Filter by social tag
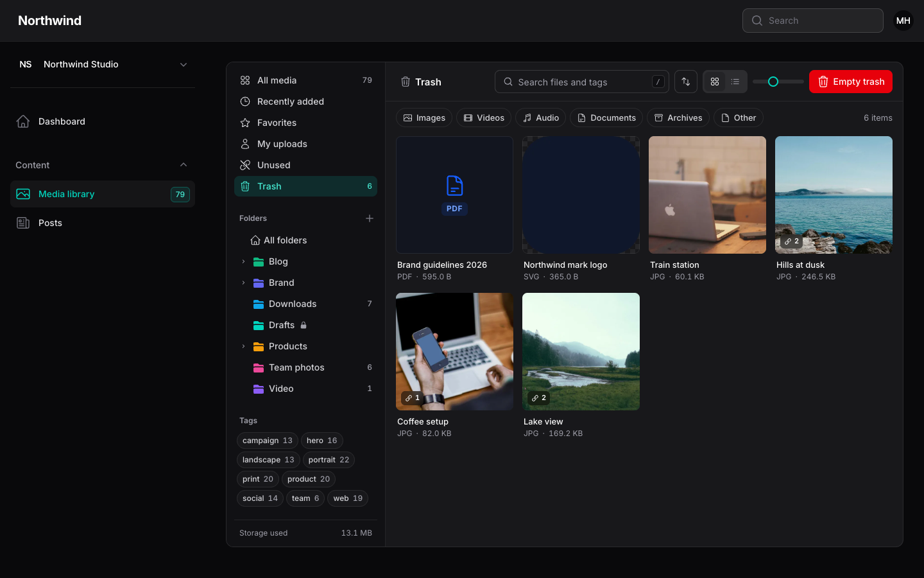This screenshot has height=578, width=924. [260, 498]
